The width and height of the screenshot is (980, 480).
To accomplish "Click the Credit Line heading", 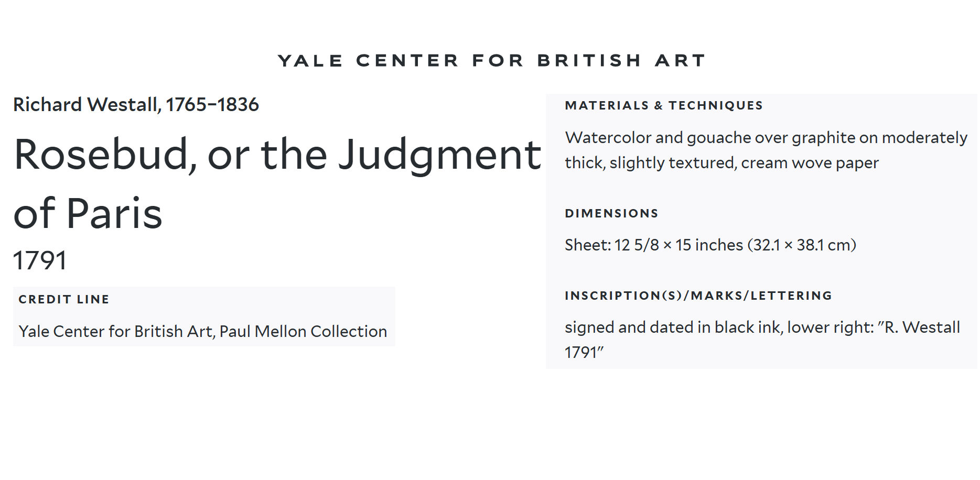I will click(x=64, y=299).
